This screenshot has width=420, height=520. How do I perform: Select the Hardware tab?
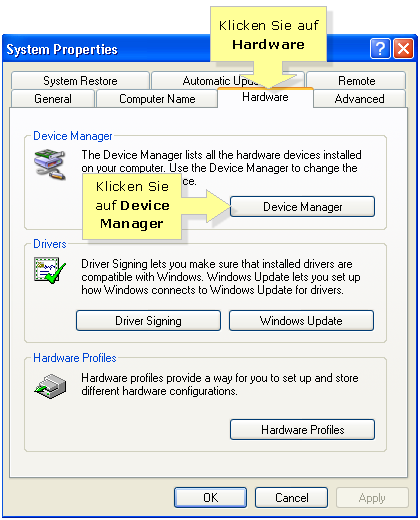(265, 97)
